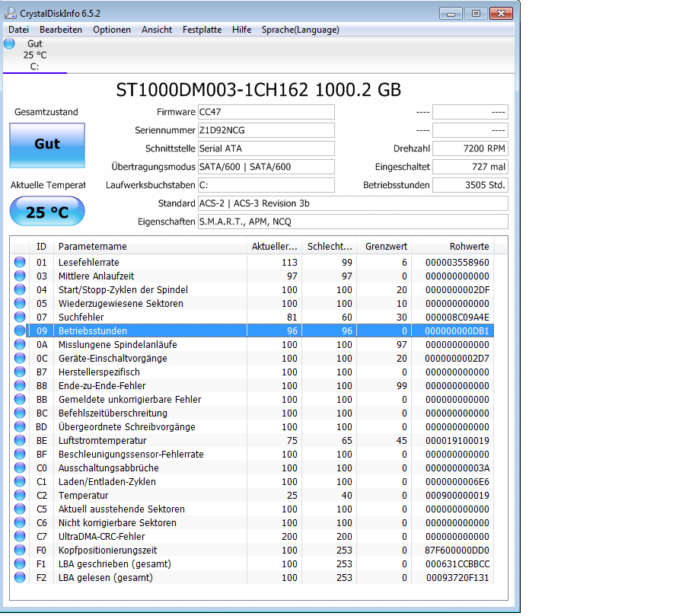Open the Optionen menu
This screenshot has width=695, height=616.
(112, 30)
